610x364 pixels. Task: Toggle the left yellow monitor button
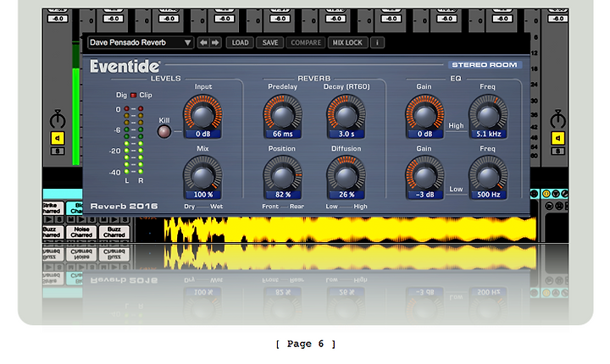coord(58,138)
